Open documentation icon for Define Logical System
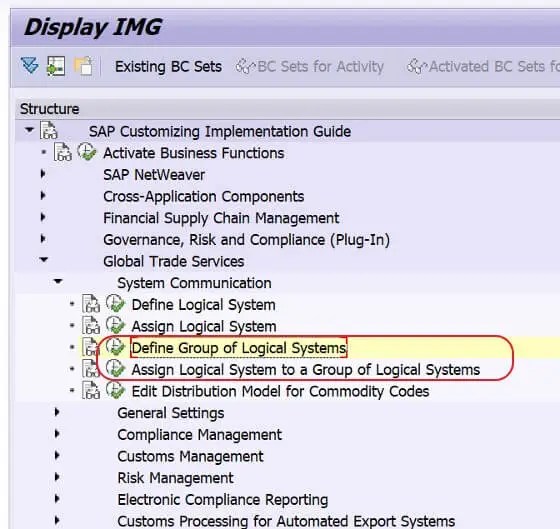The width and height of the screenshot is (560, 529). pos(91,304)
